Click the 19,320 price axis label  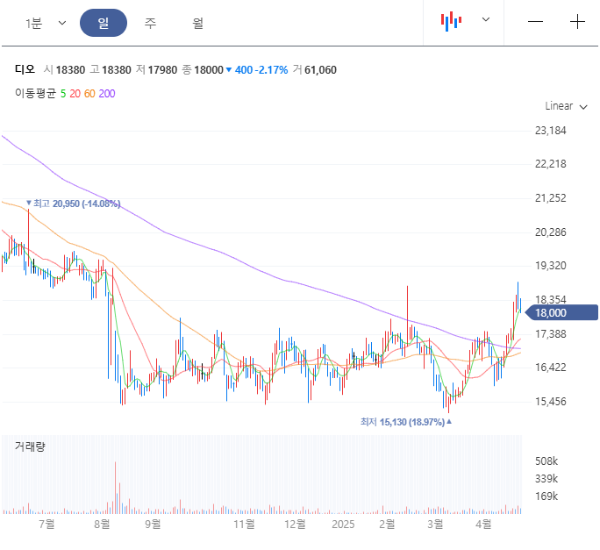coord(550,266)
